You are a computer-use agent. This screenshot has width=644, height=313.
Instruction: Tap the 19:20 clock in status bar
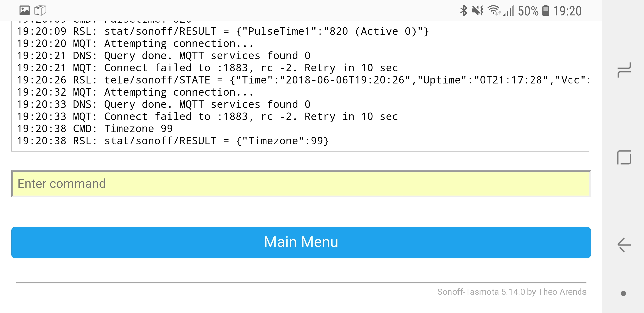[x=567, y=11]
